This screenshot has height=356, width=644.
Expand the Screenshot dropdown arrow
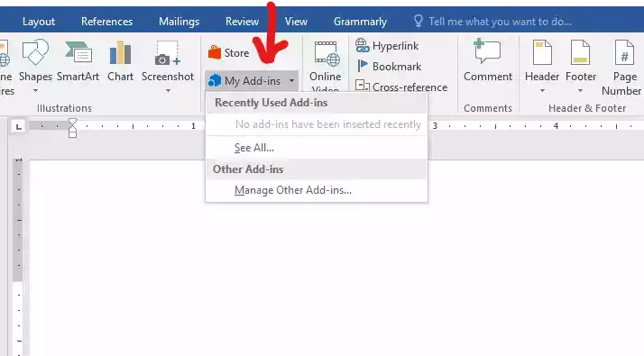pos(168,90)
